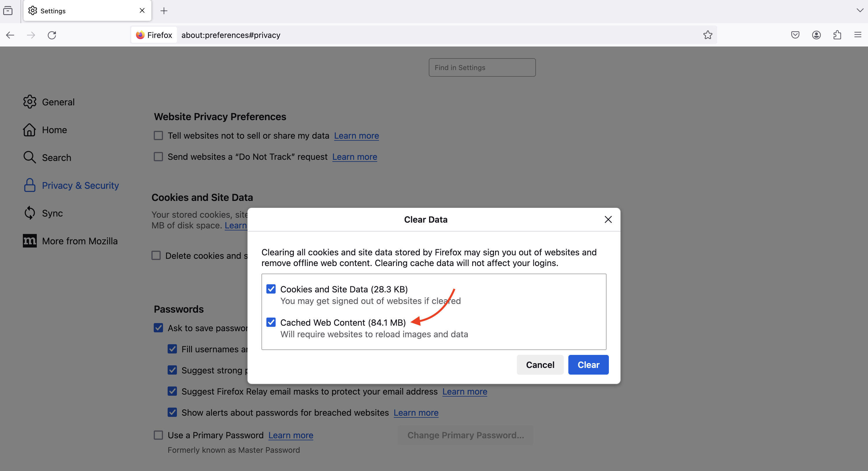The height and width of the screenshot is (471, 868).
Task: Open Learn more for Do Not Track
Action: click(x=354, y=157)
